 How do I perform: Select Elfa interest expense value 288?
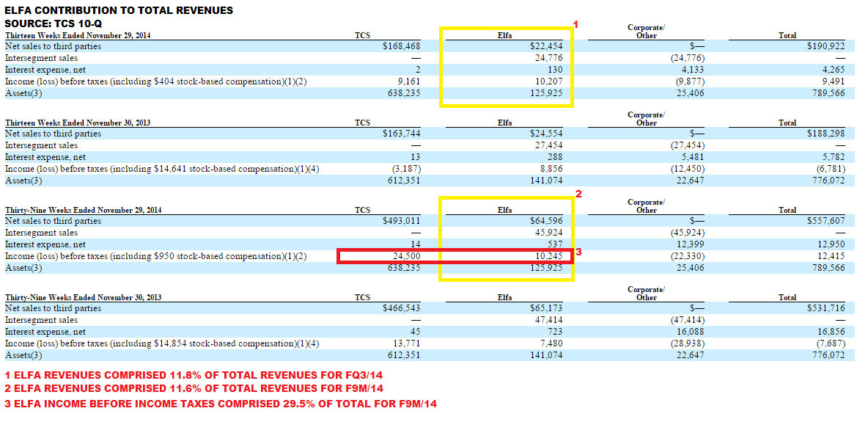click(555, 157)
